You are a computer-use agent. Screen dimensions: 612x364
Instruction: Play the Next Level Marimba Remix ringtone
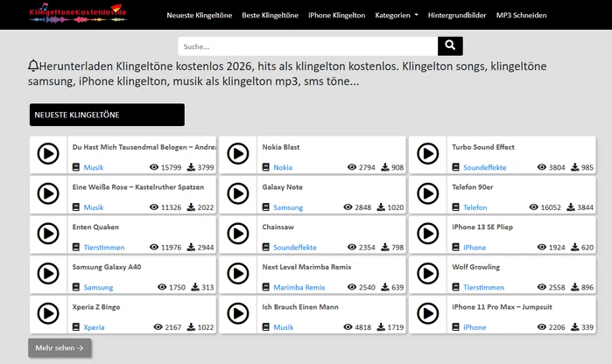tap(238, 274)
